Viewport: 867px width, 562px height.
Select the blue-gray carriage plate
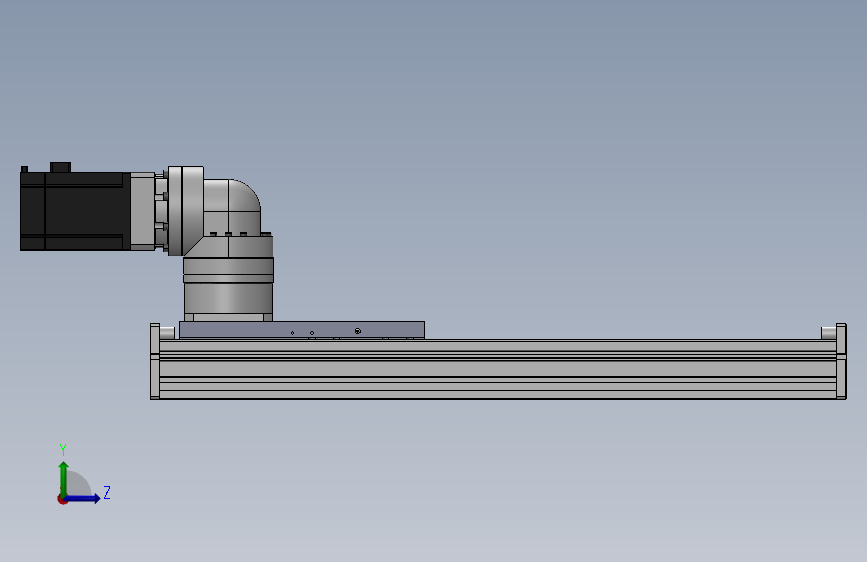302,330
